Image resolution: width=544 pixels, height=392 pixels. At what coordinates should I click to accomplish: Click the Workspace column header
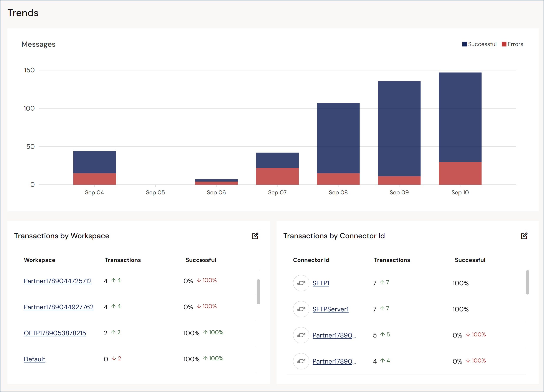click(40, 260)
